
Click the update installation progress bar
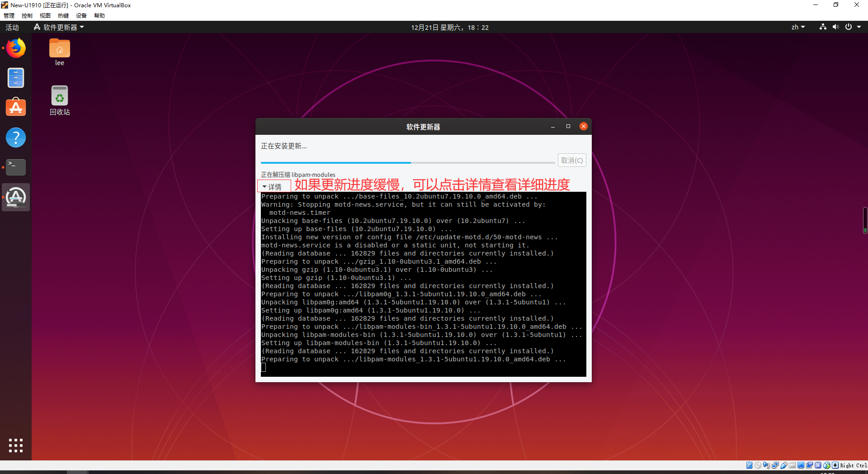tap(408, 162)
